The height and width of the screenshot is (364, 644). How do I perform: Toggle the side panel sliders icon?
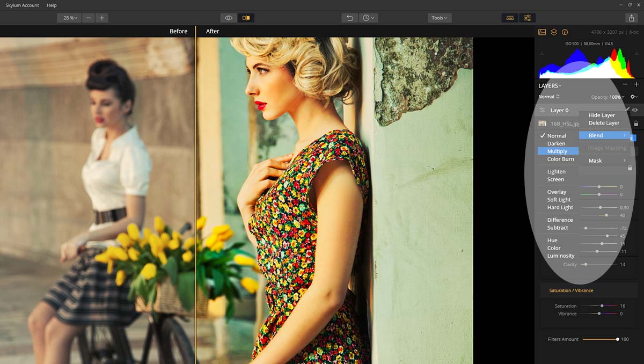pyautogui.click(x=528, y=18)
